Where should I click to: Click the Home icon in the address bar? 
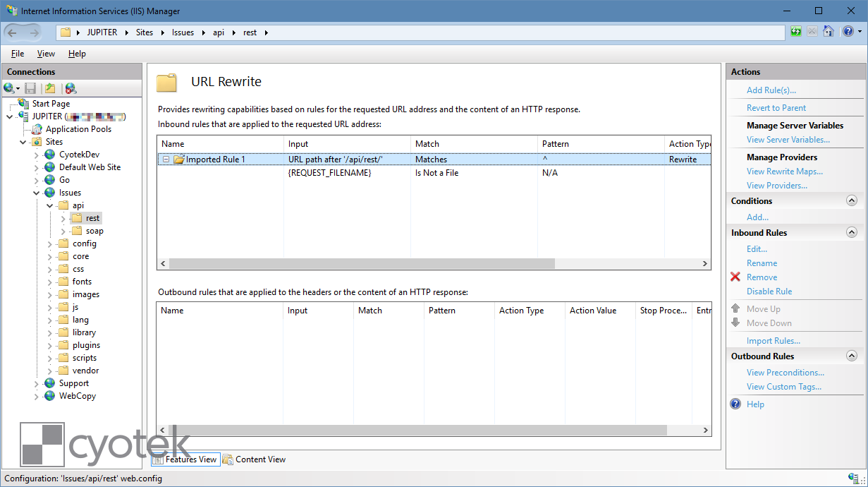(829, 32)
